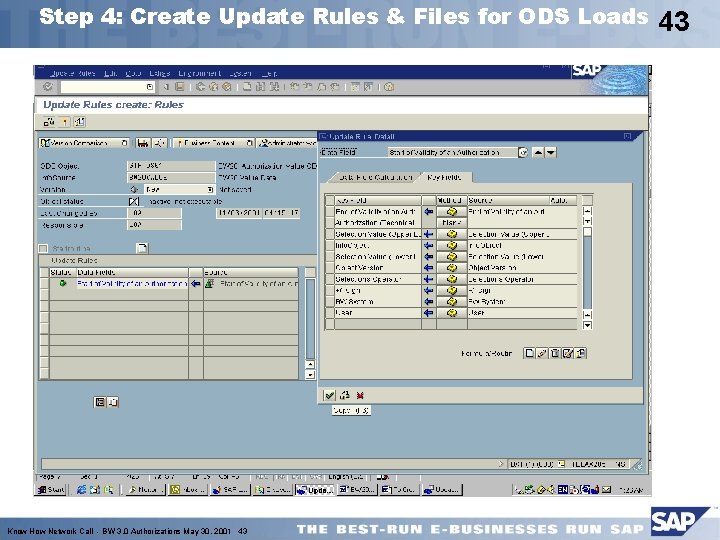Click the data field link in Update Rules table
This screenshot has width=720, height=540.
coord(132,284)
